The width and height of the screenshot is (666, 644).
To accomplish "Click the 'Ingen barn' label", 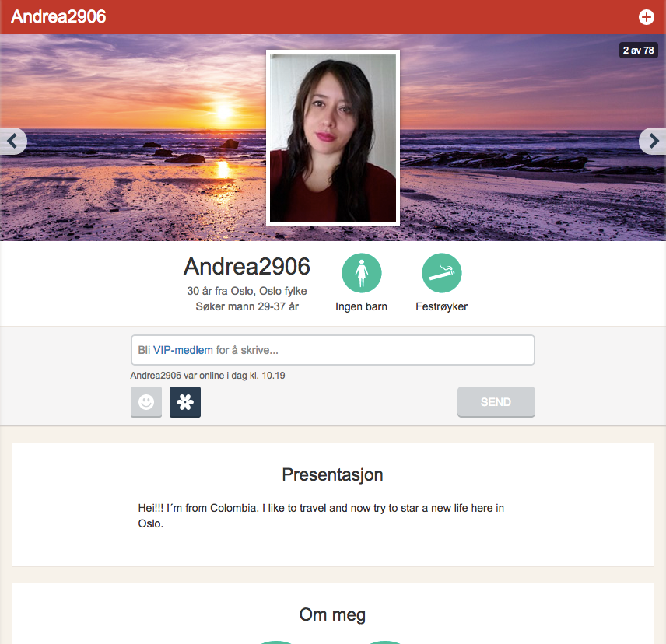I will click(x=362, y=306).
